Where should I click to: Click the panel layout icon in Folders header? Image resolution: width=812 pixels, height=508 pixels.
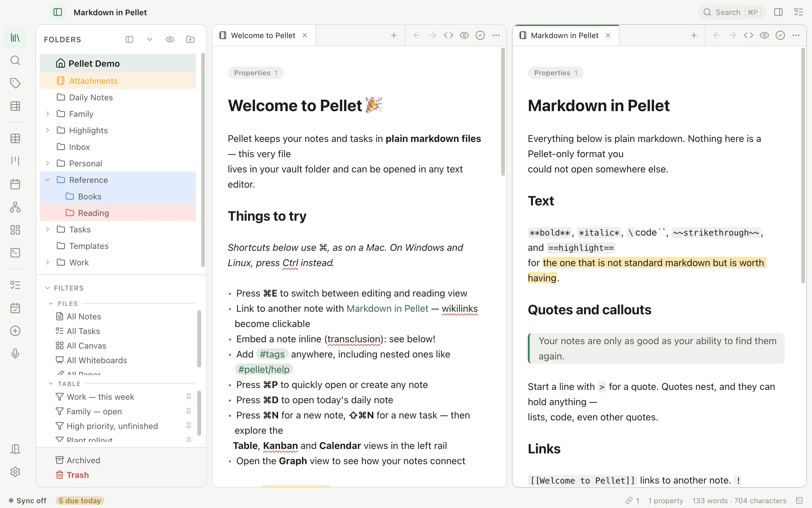[129, 39]
